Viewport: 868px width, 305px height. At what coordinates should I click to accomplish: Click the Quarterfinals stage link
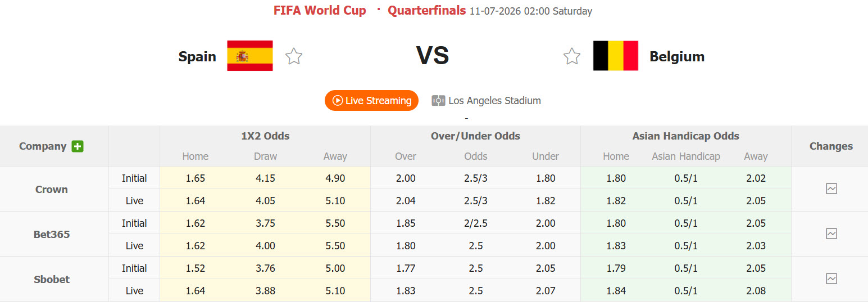click(427, 11)
